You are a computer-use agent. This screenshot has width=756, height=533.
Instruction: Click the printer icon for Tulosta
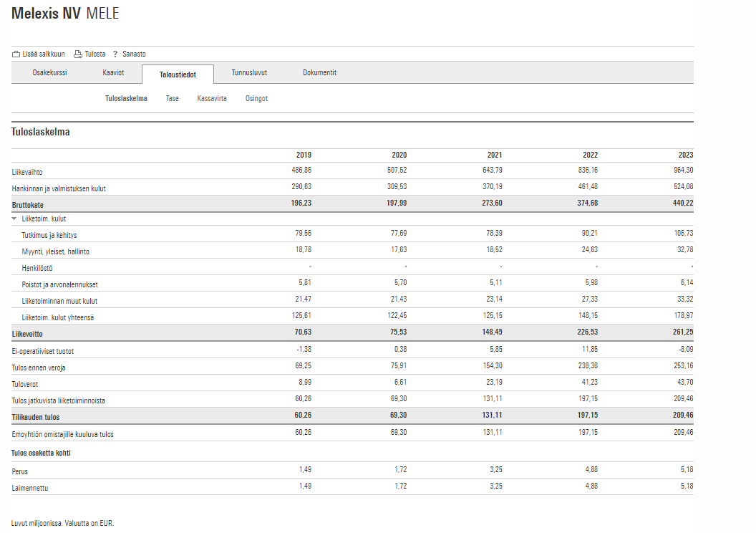click(x=78, y=54)
